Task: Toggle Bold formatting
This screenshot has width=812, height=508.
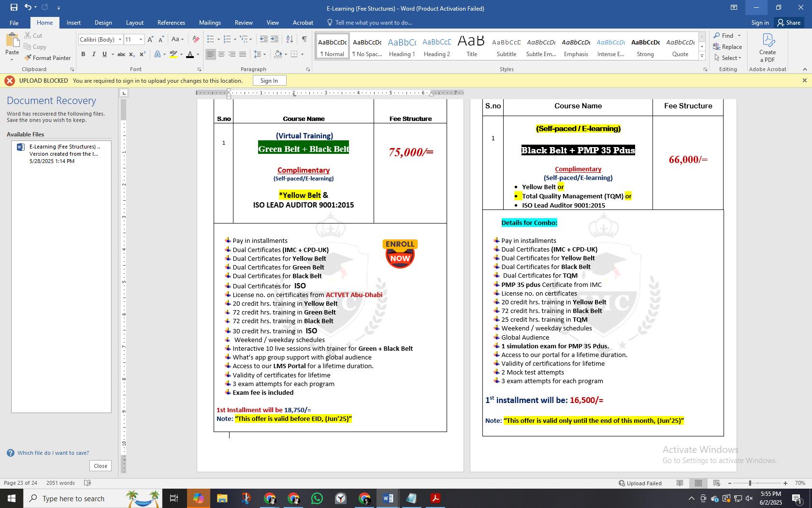Action: [x=83, y=54]
